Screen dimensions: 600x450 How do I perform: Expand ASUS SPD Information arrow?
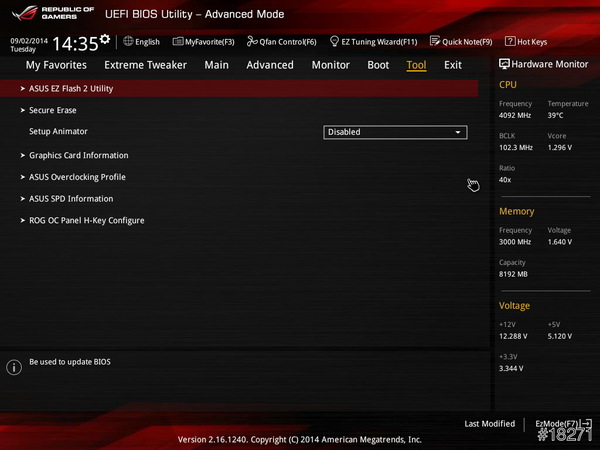click(x=23, y=199)
